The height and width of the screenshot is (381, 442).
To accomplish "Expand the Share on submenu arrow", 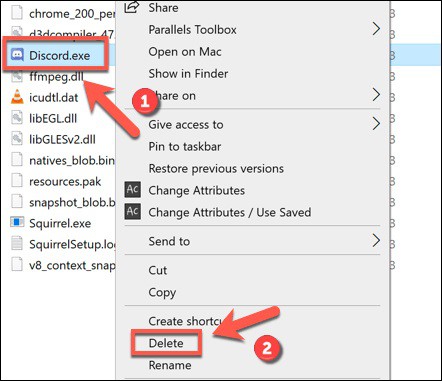I will click(x=376, y=95).
